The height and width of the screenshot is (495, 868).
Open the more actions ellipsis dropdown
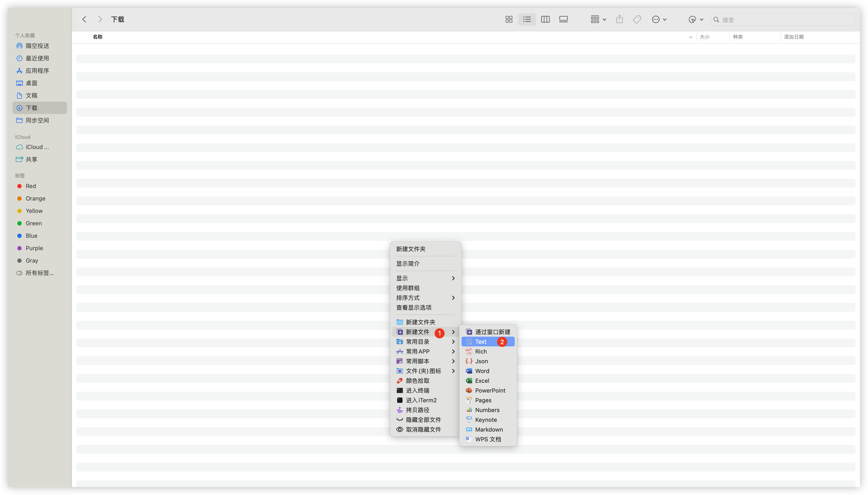[x=659, y=19]
